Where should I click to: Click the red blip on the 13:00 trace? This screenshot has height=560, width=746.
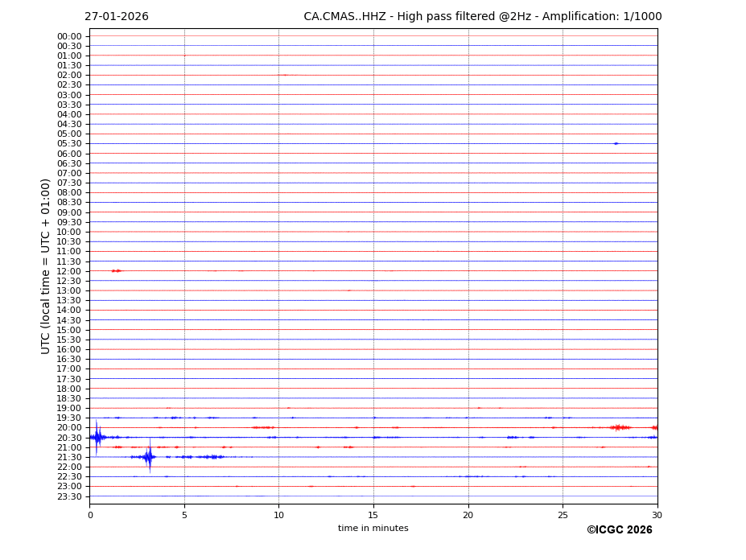tap(348, 290)
